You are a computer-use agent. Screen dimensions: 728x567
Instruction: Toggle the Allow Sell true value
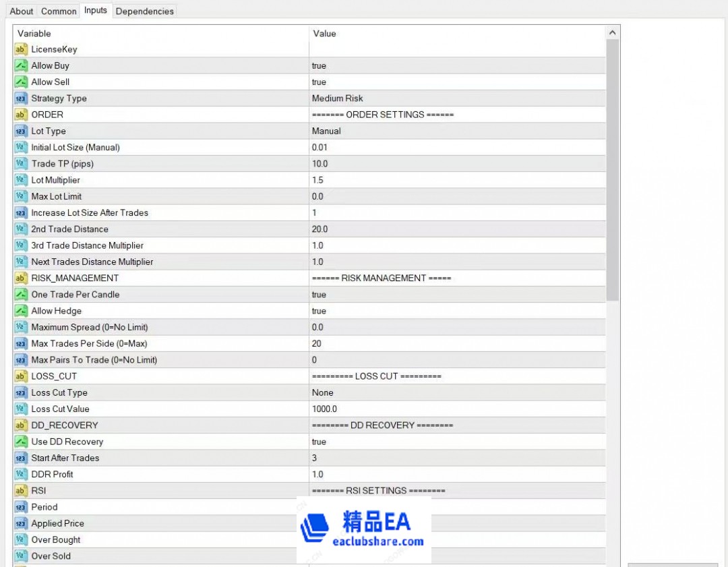tap(319, 82)
